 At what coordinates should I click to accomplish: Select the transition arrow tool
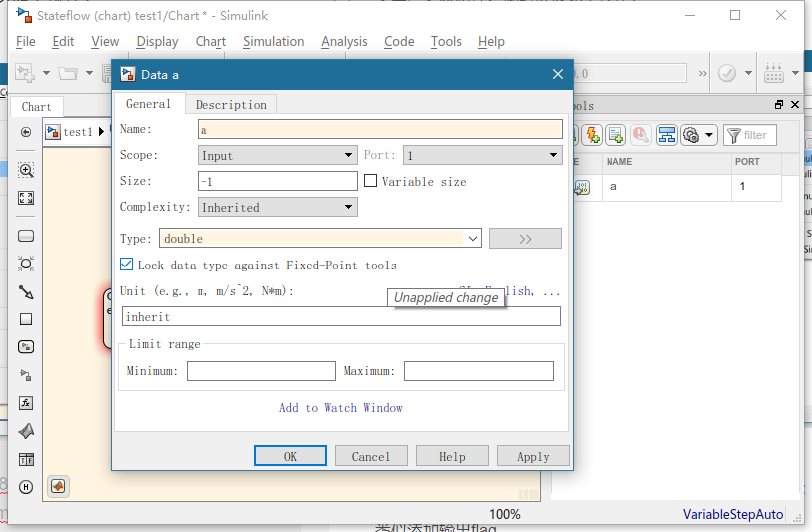(26, 292)
